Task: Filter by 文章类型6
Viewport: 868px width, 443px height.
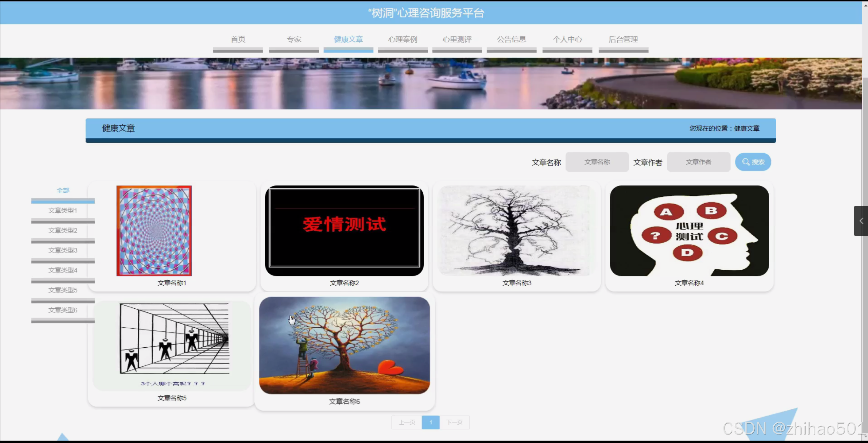Action: 63,310
